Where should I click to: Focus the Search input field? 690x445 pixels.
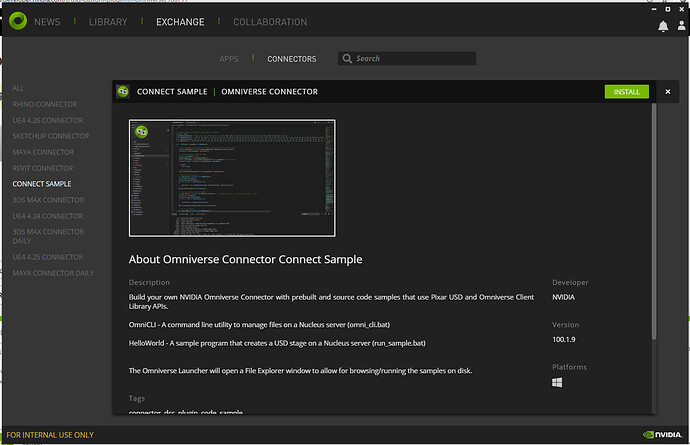click(407, 59)
